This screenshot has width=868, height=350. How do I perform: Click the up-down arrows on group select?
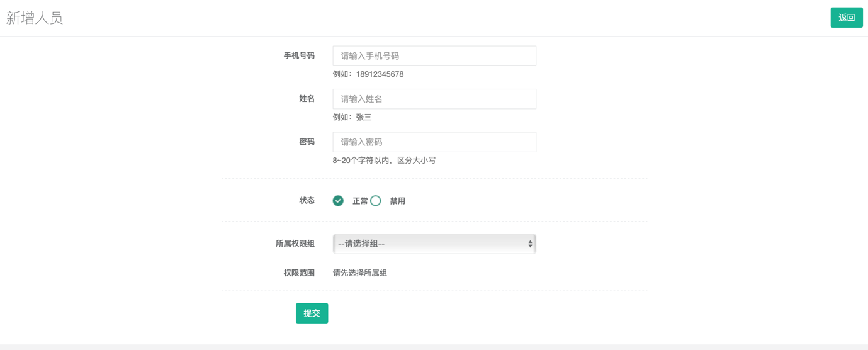coord(530,244)
